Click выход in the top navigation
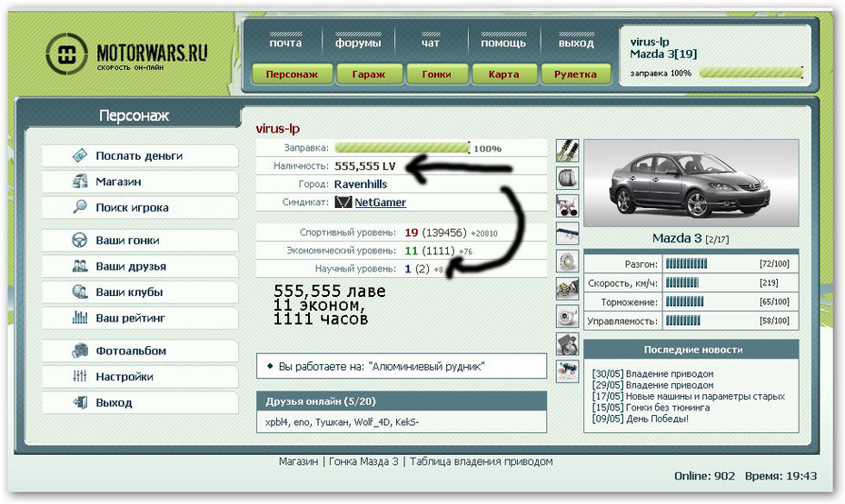This screenshot has height=504, width=845. point(576,43)
